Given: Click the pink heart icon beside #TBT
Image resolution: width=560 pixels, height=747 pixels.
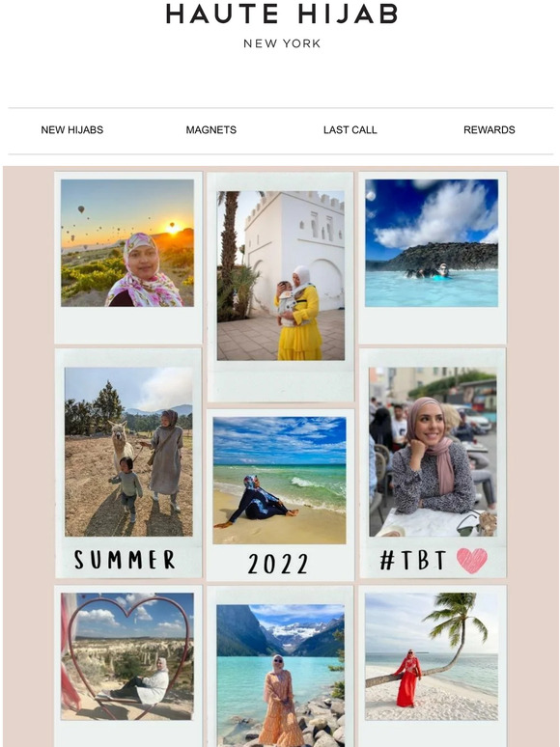Looking at the screenshot, I should click(472, 560).
